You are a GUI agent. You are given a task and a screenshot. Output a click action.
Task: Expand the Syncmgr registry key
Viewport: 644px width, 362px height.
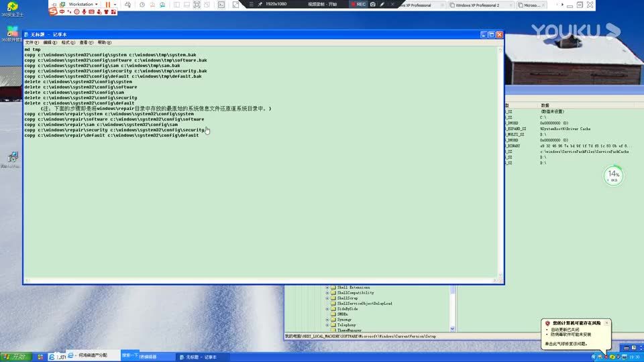[327, 320]
